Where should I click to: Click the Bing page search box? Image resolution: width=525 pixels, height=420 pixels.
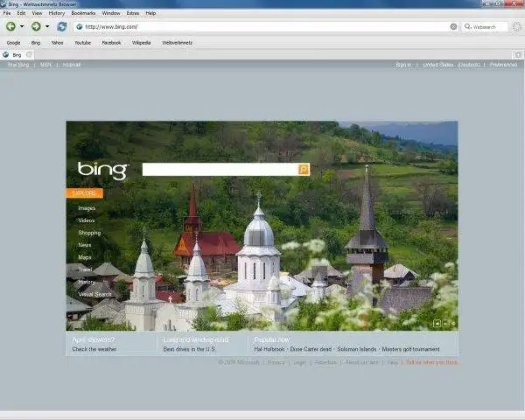click(220, 170)
